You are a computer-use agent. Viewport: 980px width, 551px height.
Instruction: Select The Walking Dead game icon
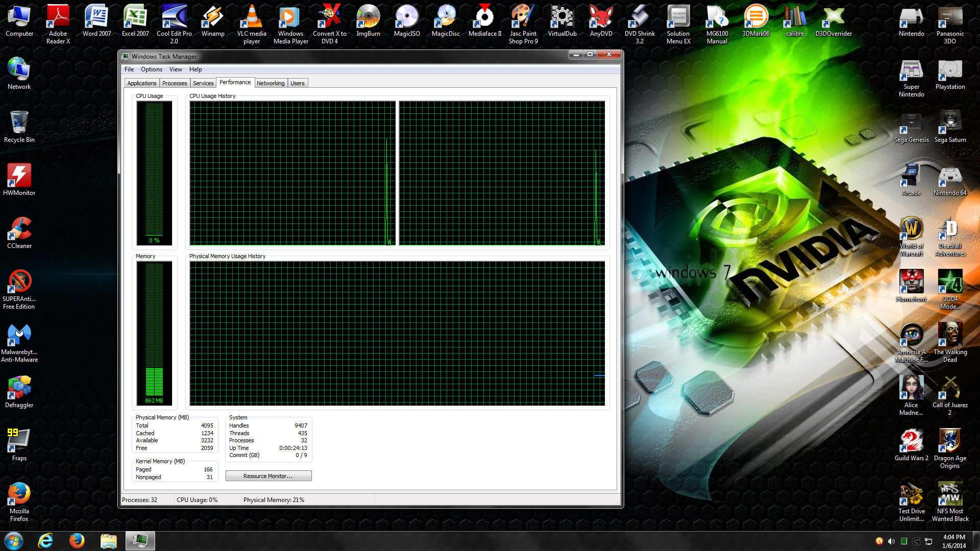(x=950, y=343)
